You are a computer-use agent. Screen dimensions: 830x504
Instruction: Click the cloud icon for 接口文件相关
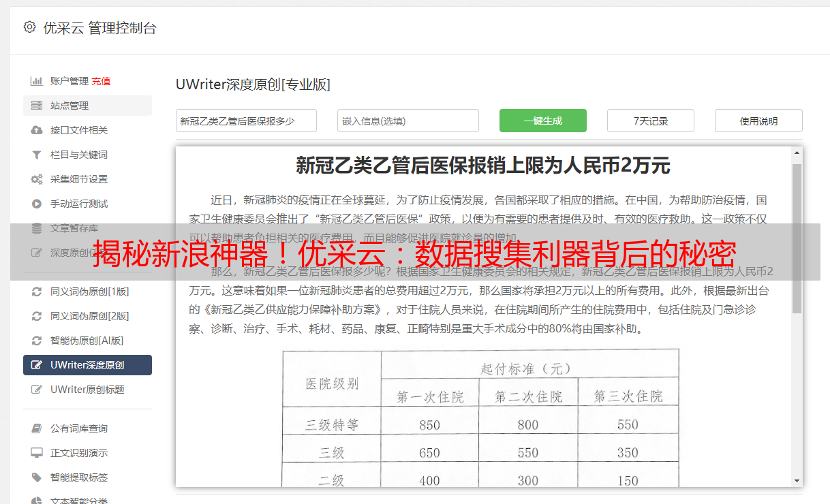(x=37, y=130)
